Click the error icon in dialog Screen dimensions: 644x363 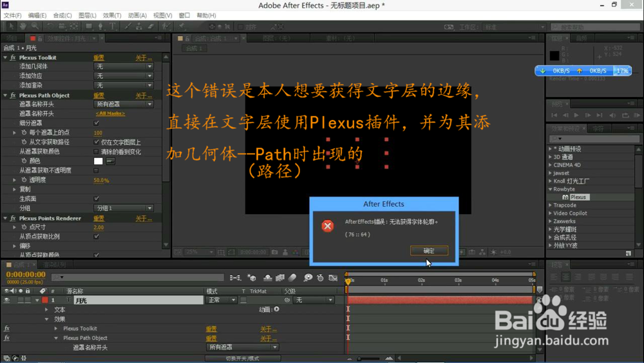(x=327, y=226)
